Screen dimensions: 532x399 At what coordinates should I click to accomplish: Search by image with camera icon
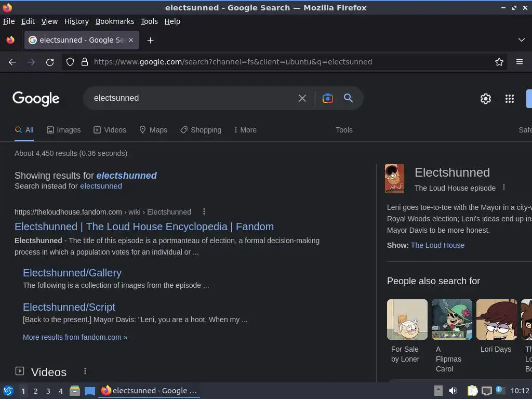pos(327,98)
